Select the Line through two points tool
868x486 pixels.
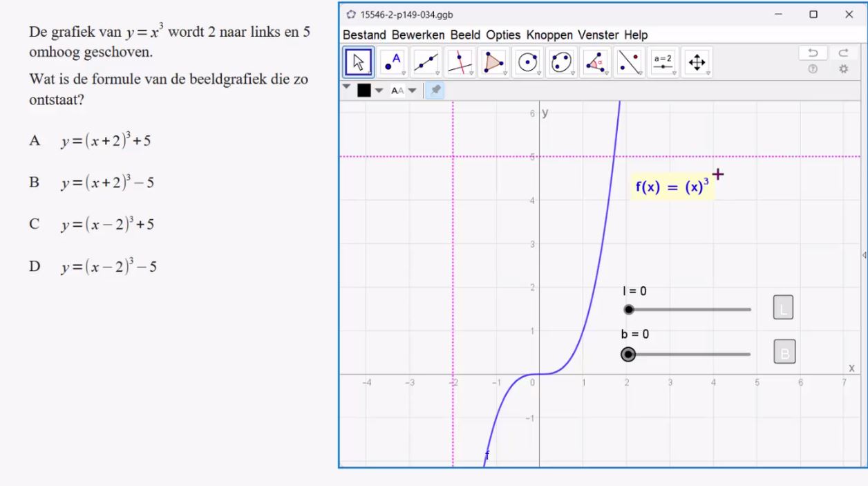(426, 63)
